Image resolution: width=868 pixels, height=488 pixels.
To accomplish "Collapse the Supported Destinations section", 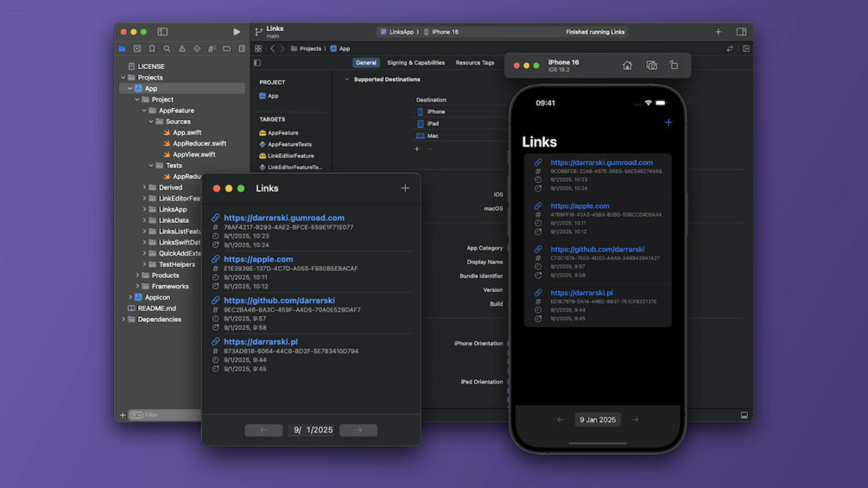I will pos(347,79).
